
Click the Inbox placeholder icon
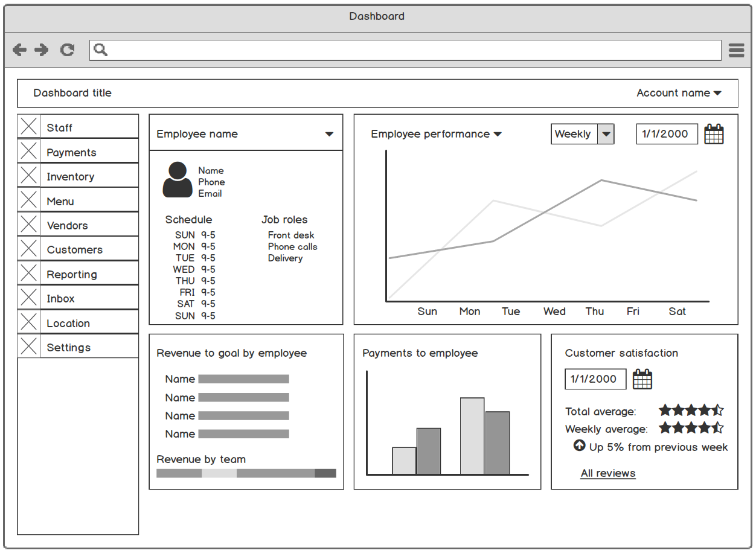(x=29, y=298)
